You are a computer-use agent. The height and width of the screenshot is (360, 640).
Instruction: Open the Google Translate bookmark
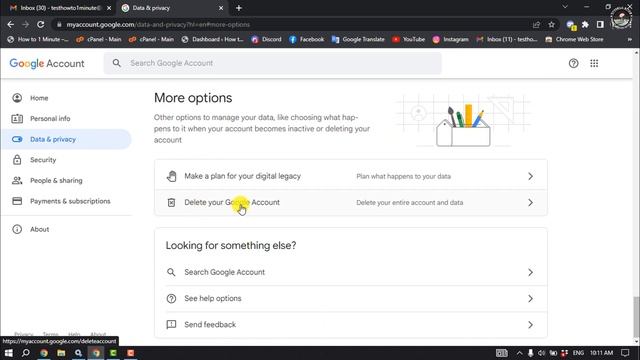coord(358,39)
